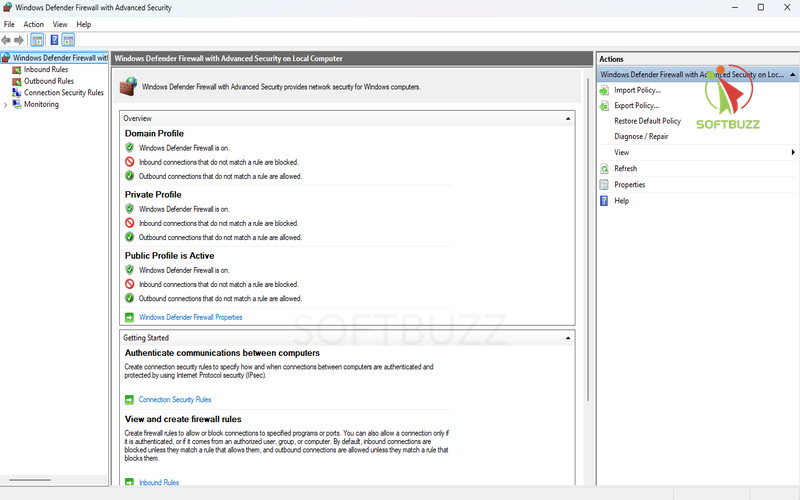Click Help text in the Actions pane

click(x=621, y=201)
